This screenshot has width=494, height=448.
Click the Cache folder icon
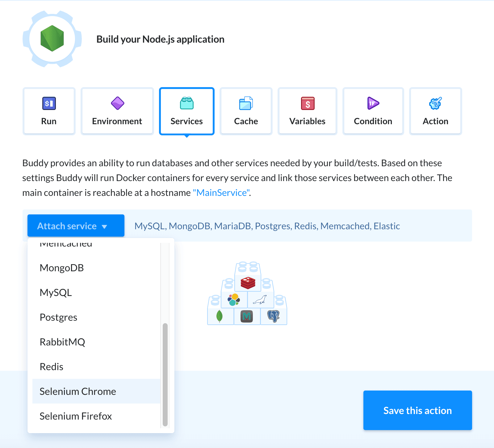246,103
